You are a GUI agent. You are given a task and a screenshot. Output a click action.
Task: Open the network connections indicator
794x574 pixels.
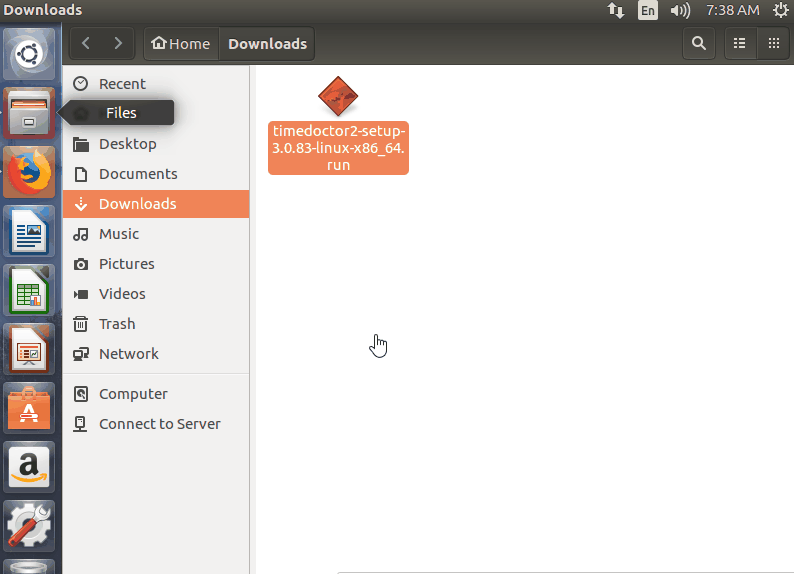616,10
